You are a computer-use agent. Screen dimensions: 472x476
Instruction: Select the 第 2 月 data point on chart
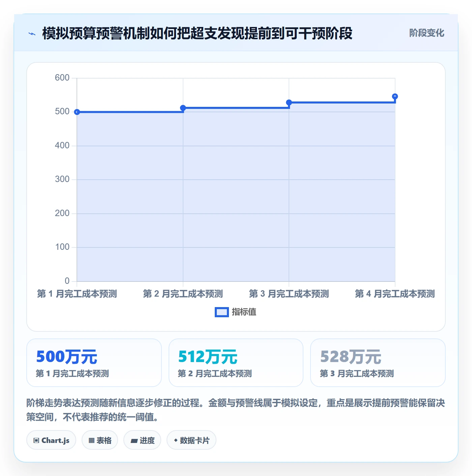point(183,108)
